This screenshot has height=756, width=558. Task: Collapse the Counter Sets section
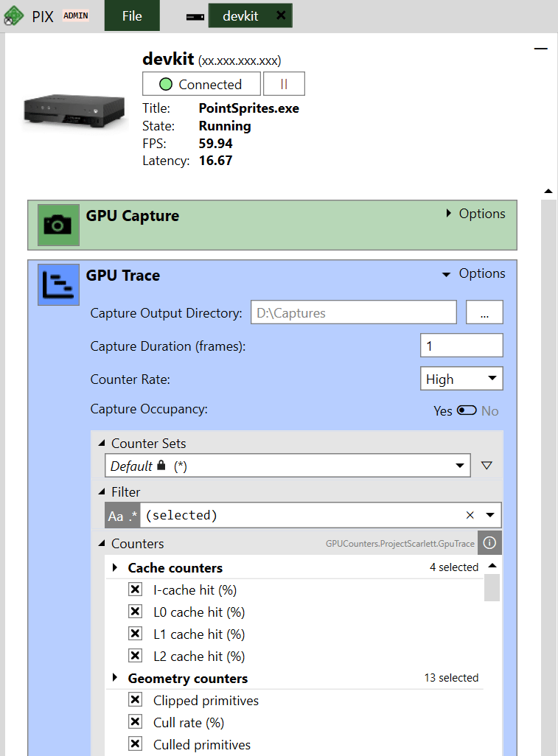(x=102, y=443)
